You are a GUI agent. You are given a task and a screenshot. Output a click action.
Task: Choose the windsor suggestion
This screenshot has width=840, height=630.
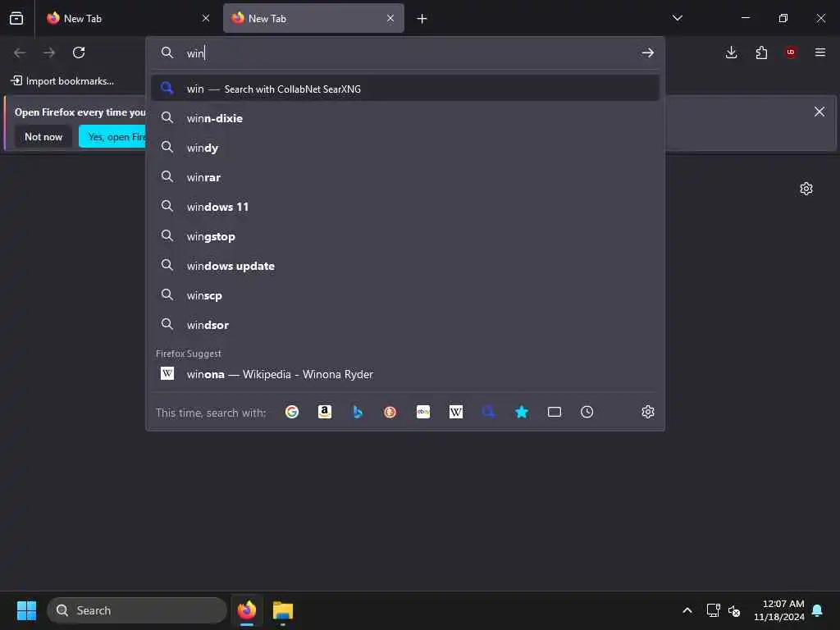pos(405,325)
